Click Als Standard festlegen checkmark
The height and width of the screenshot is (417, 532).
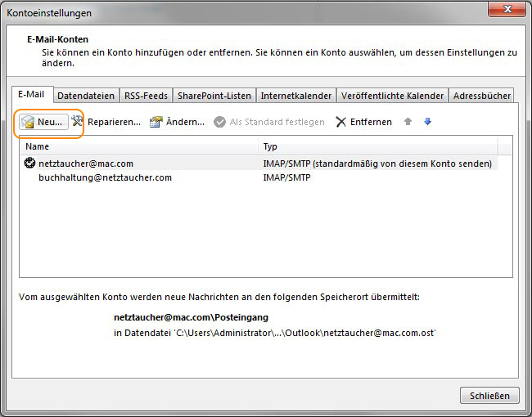[220, 122]
